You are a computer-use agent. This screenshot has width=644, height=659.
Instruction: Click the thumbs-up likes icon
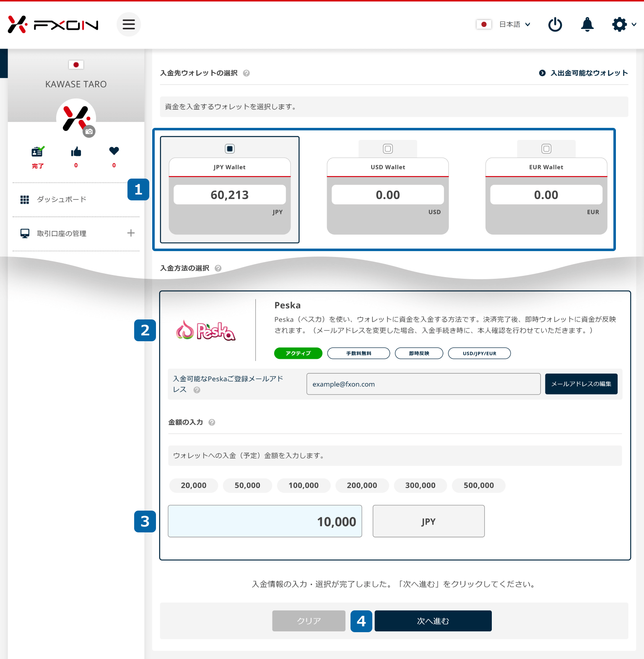(x=76, y=152)
